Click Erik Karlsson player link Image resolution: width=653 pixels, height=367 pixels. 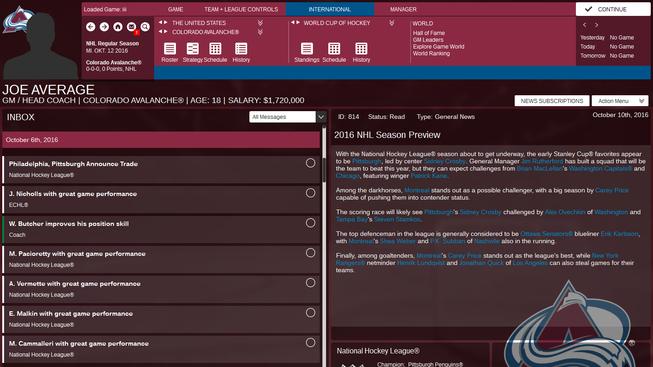click(619, 234)
